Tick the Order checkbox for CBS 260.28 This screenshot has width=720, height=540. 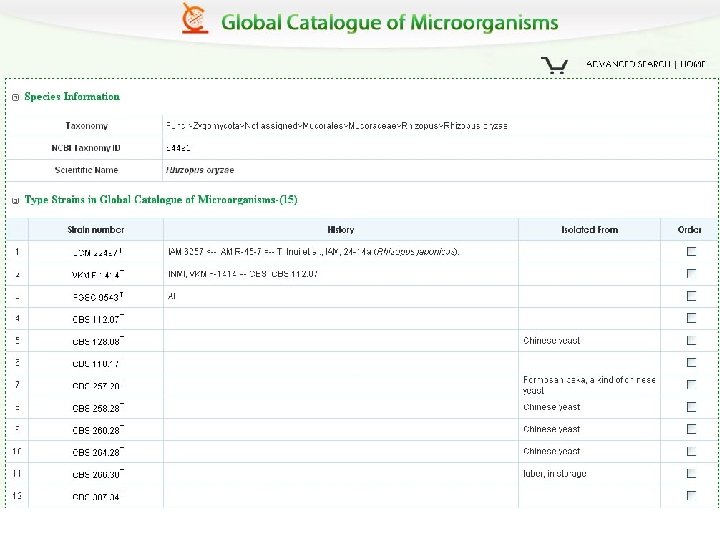pos(691,429)
